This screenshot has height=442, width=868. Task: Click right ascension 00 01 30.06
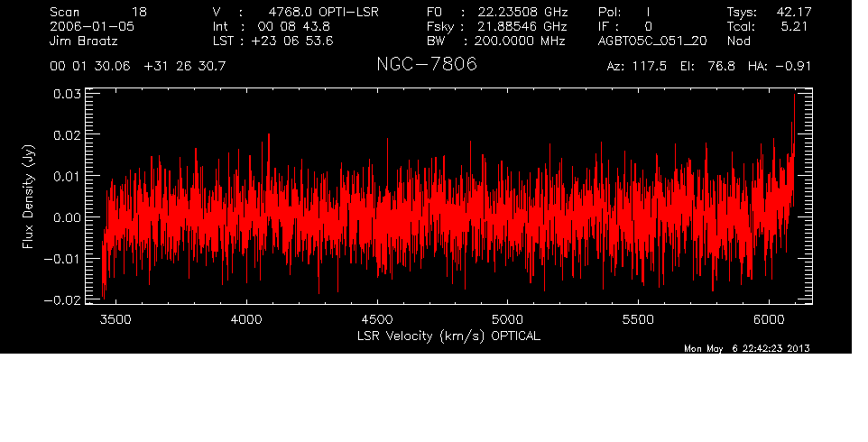point(90,67)
